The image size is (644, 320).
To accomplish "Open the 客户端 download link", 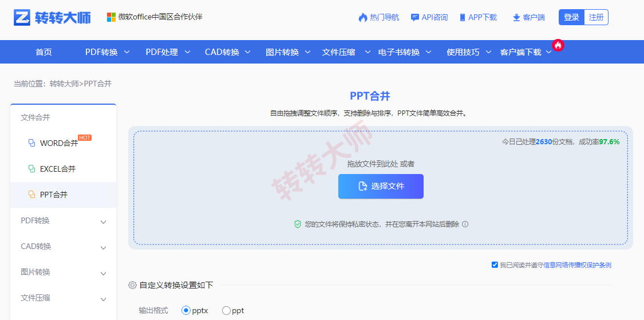I will tap(534, 17).
